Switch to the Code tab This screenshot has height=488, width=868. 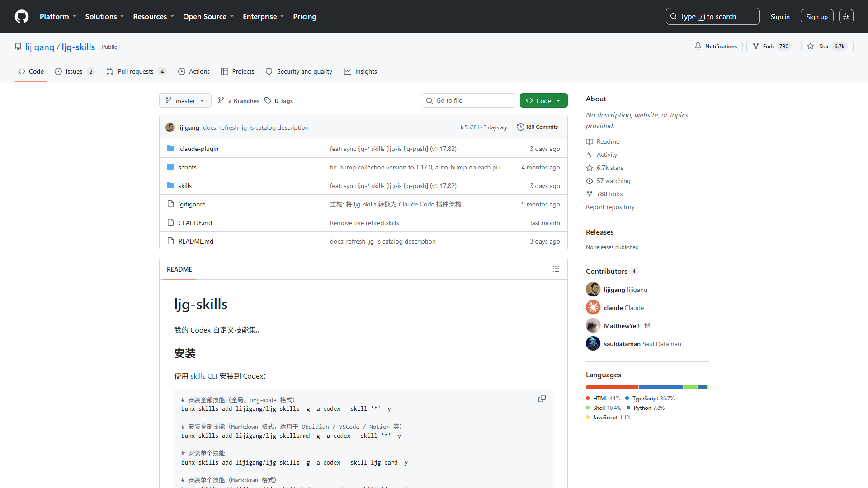tap(31, 71)
